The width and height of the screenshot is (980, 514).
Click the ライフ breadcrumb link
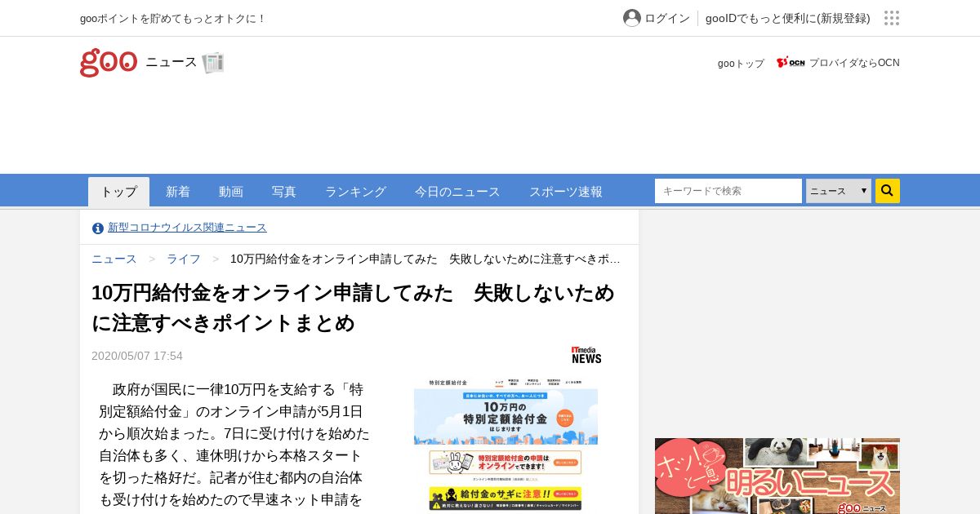(184, 259)
